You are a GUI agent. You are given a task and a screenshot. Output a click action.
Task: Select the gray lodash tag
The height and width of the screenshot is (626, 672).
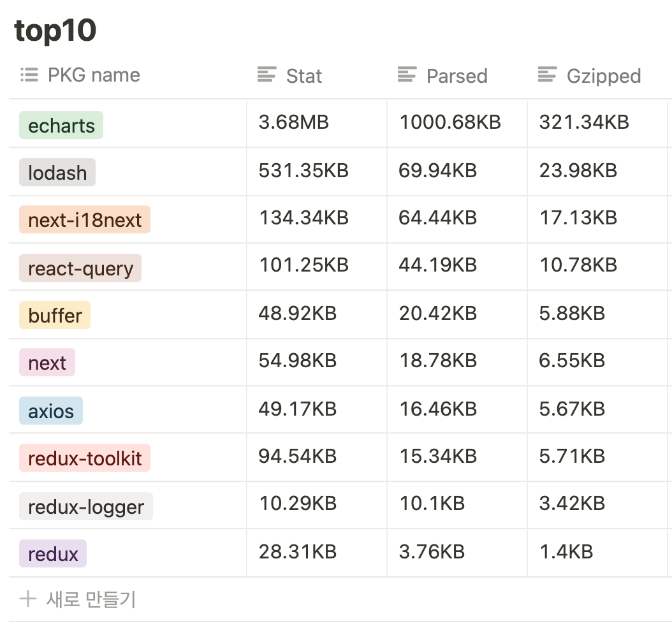57,173
